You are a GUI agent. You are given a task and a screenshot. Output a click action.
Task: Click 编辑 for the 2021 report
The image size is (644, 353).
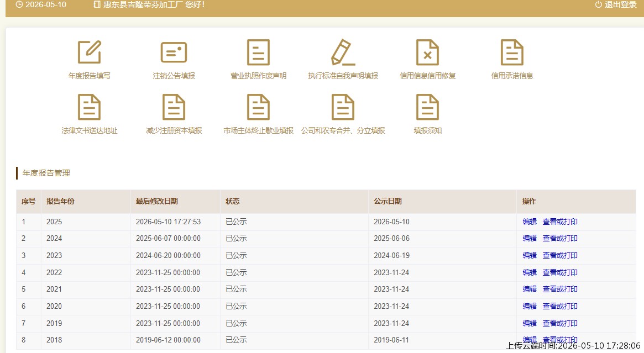[530, 289]
